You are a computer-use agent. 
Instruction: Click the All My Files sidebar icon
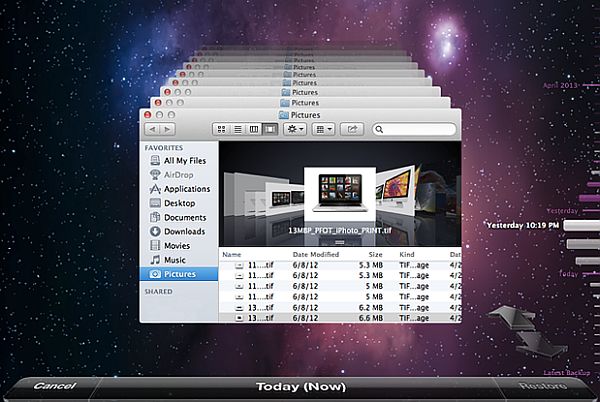[155, 161]
